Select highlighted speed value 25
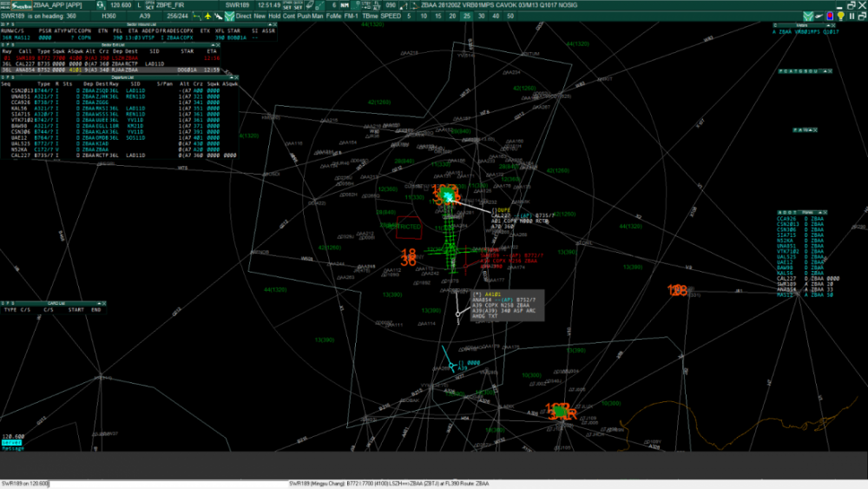868x489 pixels. (467, 16)
